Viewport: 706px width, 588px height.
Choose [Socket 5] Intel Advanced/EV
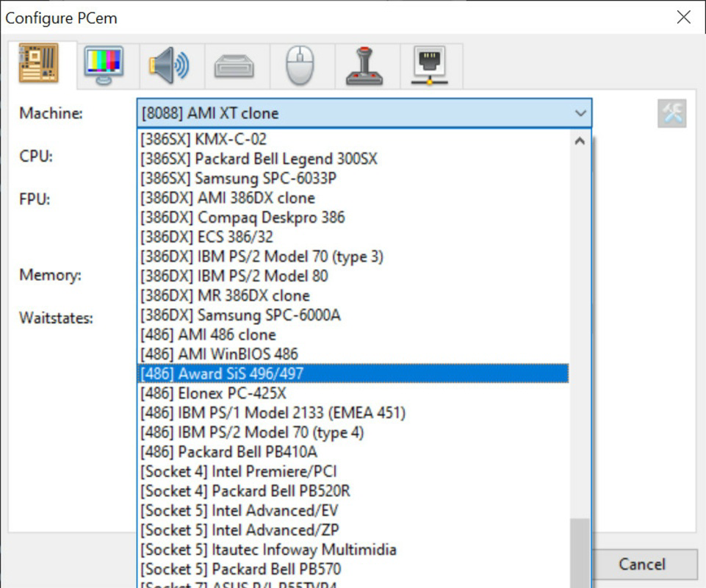(353, 510)
